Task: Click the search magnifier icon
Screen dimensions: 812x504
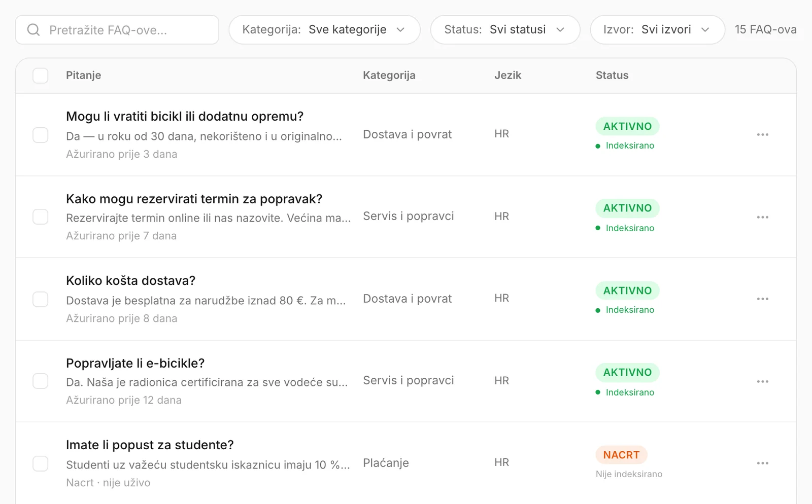Action: [x=33, y=30]
